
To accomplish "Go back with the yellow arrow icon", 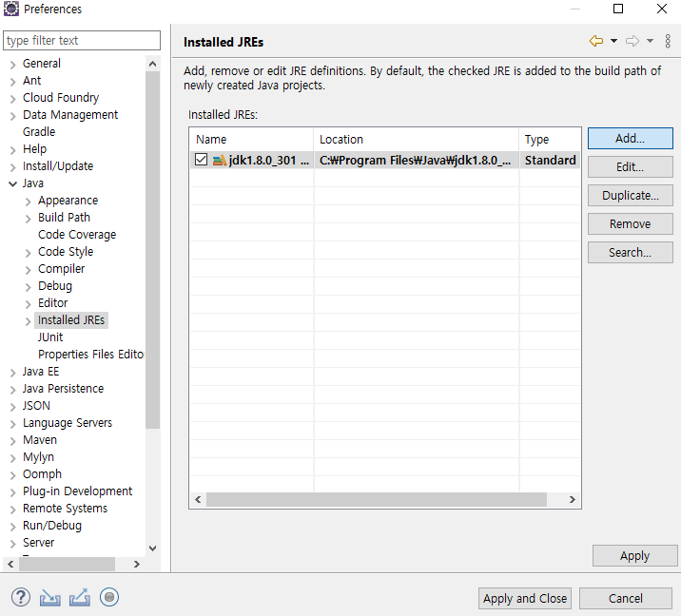I will coord(596,41).
